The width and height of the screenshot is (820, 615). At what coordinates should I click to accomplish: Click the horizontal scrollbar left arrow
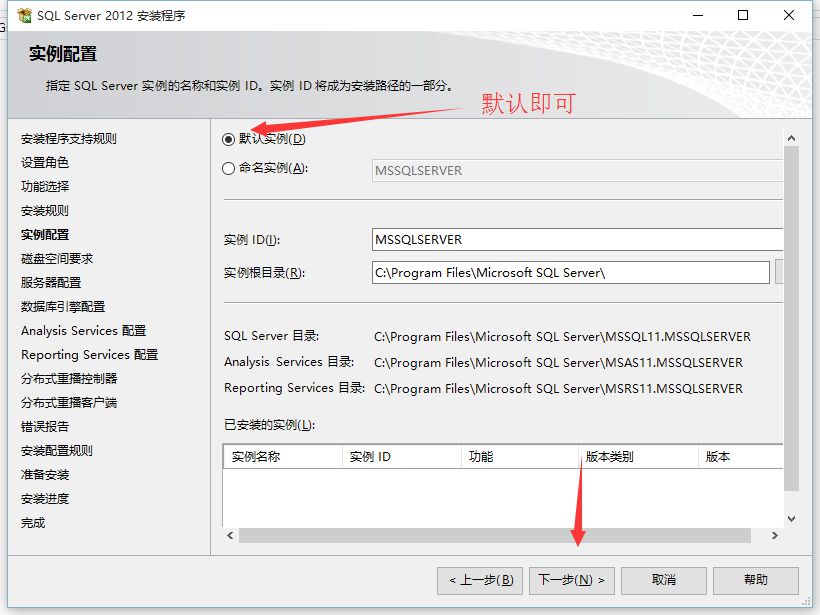[229, 536]
